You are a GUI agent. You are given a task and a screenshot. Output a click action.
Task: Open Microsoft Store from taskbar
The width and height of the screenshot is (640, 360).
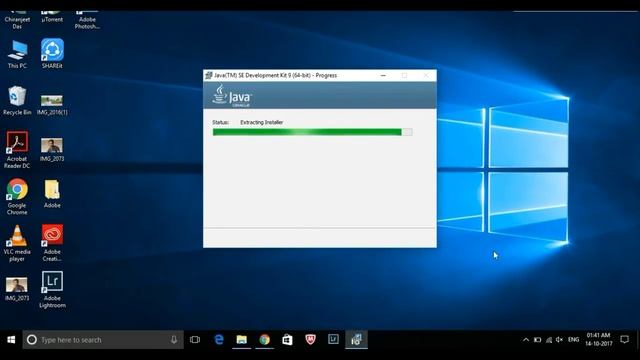click(x=287, y=340)
